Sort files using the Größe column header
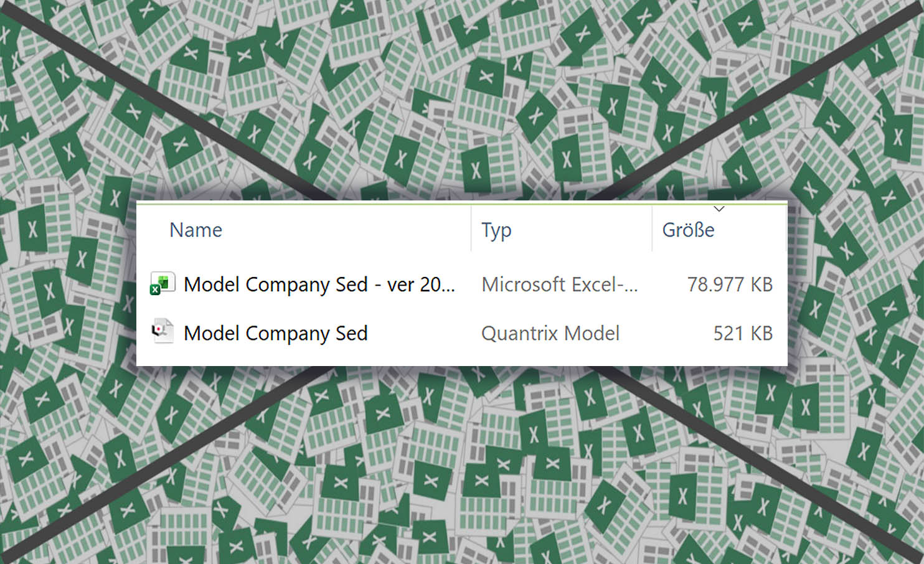The width and height of the screenshot is (924, 564). point(687,230)
